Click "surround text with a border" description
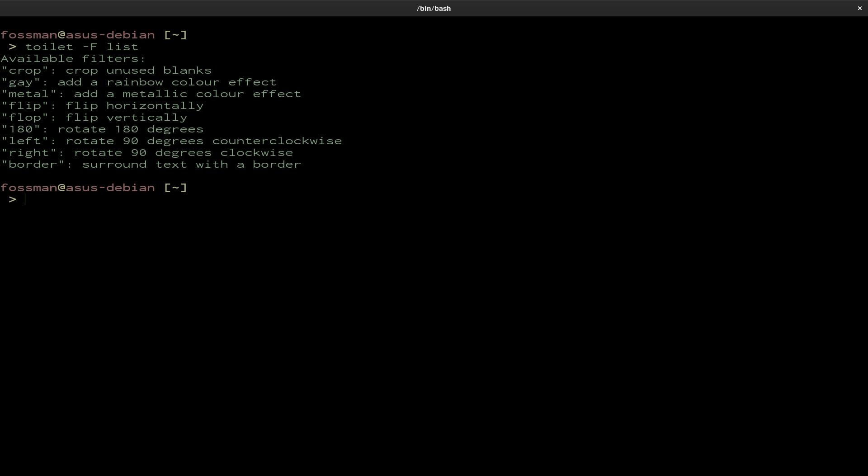 click(191, 165)
